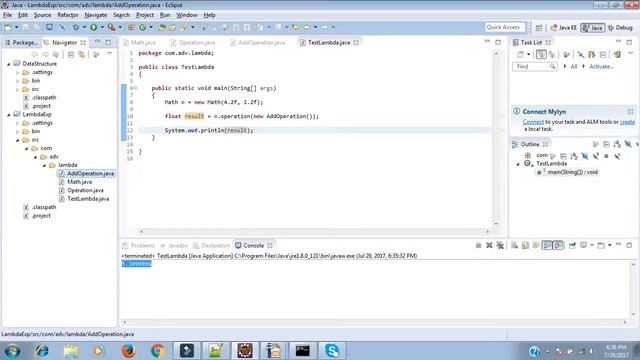640x360 pixels.
Task: Collapse the lambda folder in Navigator
Action: point(44,165)
